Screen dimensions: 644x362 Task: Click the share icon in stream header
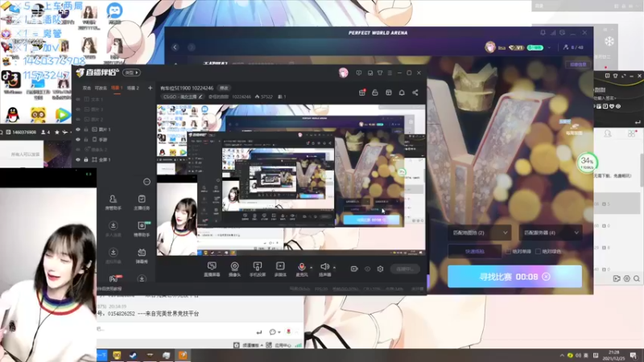coord(415,93)
